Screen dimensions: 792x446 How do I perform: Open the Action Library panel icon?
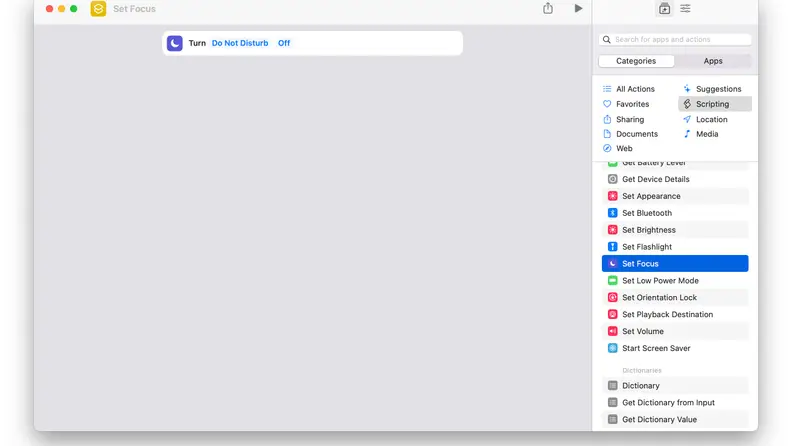click(x=664, y=8)
